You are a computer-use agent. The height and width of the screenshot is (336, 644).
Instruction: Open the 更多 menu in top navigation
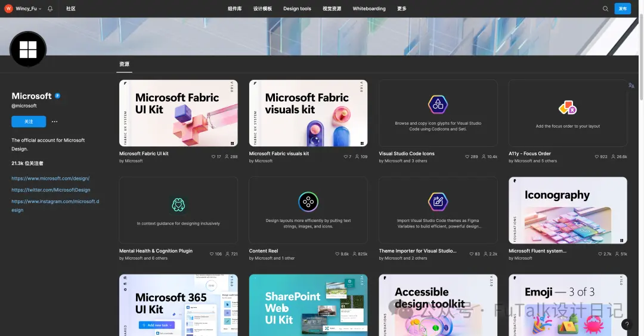coord(402,8)
